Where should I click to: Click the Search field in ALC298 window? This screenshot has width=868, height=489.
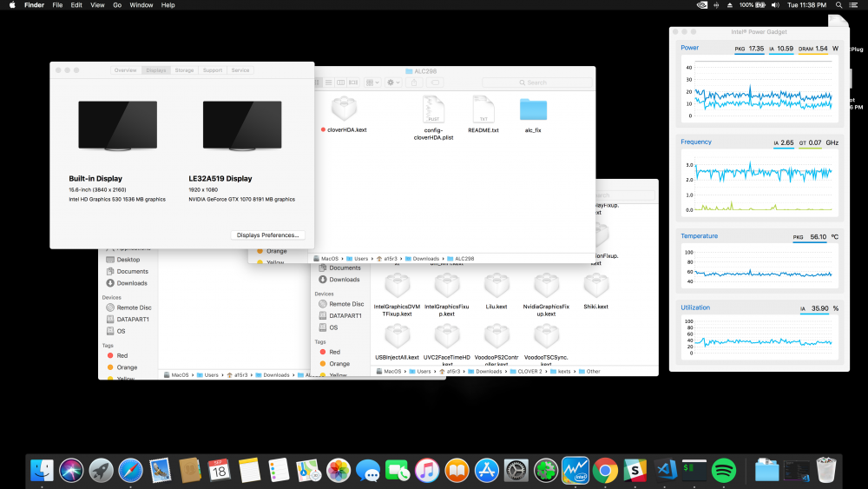(536, 83)
